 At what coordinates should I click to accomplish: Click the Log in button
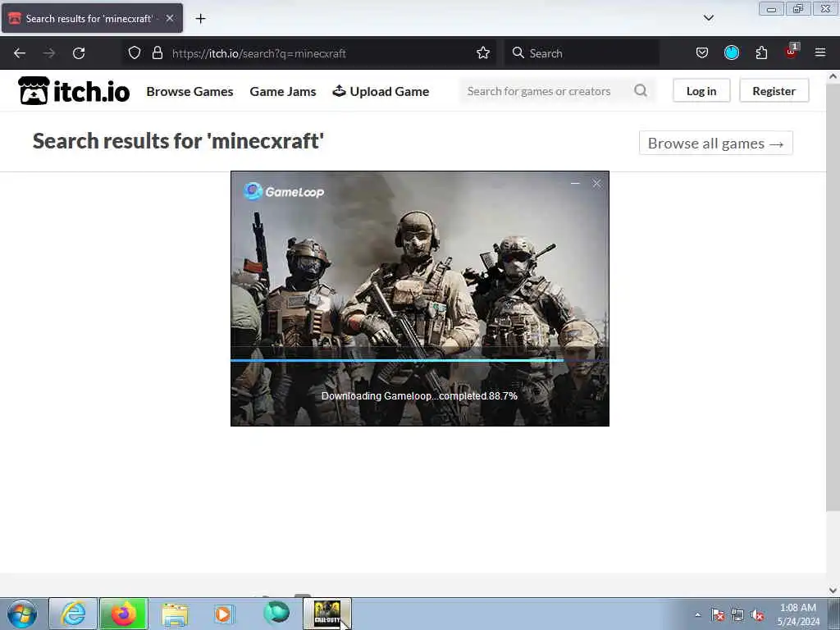click(701, 90)
